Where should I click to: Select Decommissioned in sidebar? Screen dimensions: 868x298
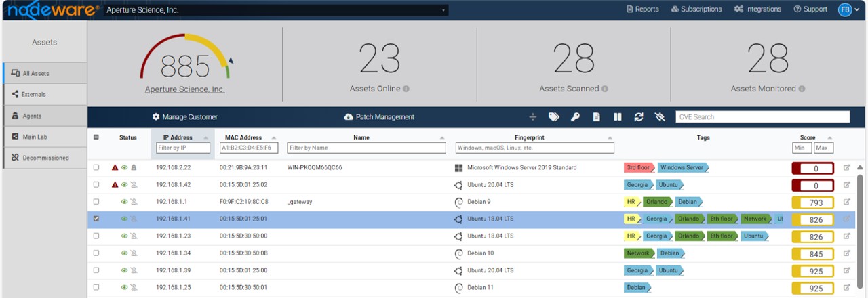click(45, 158)
